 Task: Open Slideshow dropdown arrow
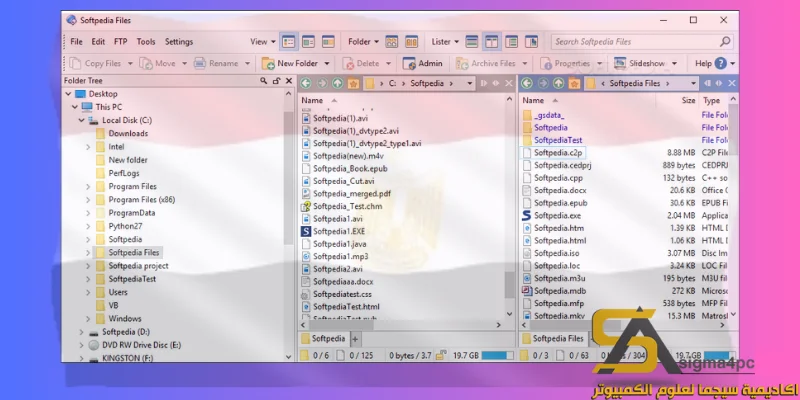(674, 64)
